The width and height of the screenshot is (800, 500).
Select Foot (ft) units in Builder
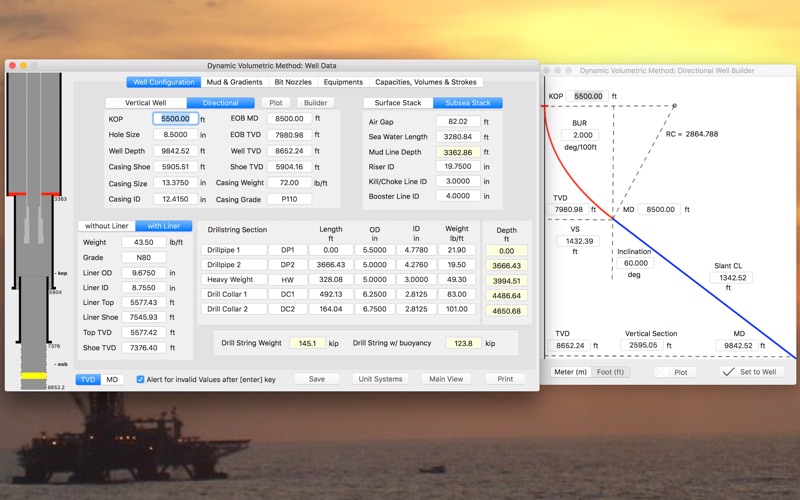610,372
